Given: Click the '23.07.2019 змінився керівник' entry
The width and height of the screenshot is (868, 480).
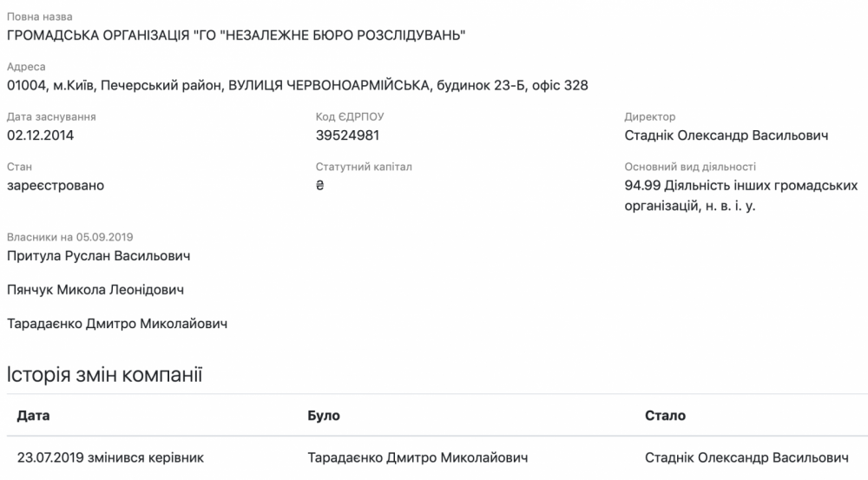Looking at the screenshot, I should pyautogui.click(x=110, y=457).
